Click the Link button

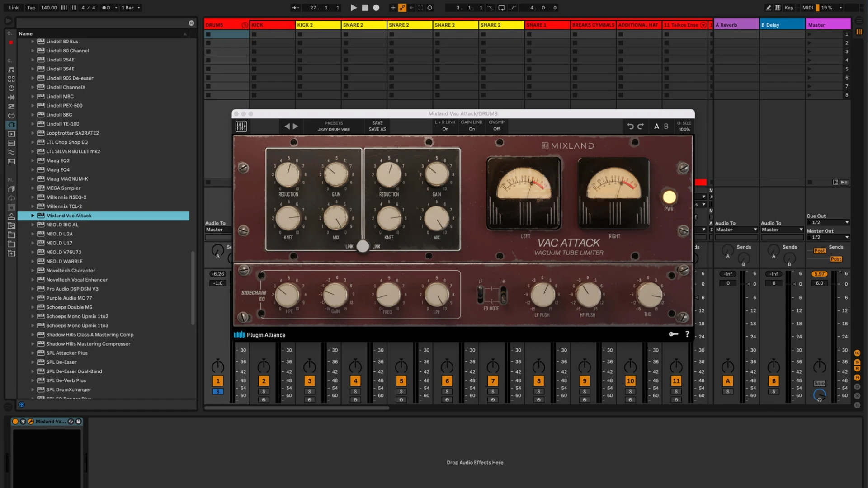[x=14, y=8]
